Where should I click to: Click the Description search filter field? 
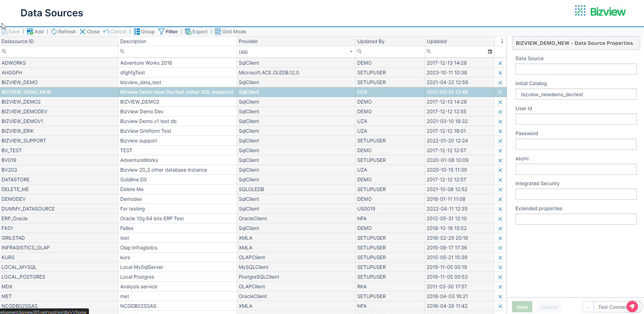click(177, 51)
